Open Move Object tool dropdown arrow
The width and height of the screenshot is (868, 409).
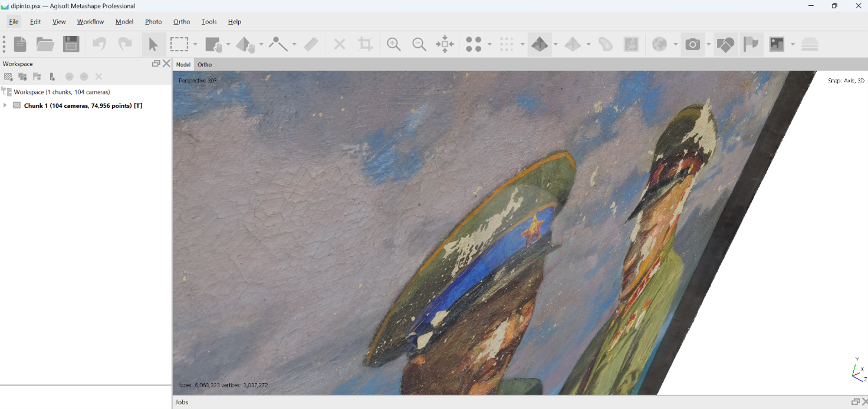[261, 44]
